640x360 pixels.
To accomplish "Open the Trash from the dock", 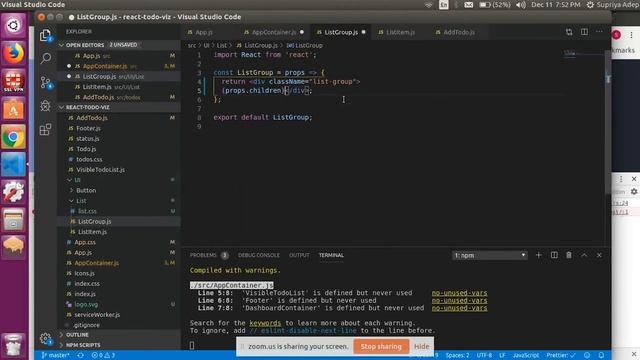I will (x=13, y=345).
